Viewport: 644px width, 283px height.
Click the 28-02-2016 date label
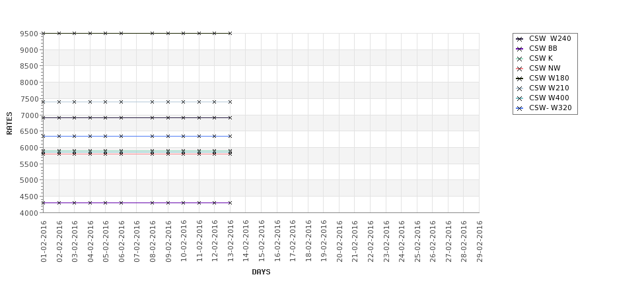(464, 241)
